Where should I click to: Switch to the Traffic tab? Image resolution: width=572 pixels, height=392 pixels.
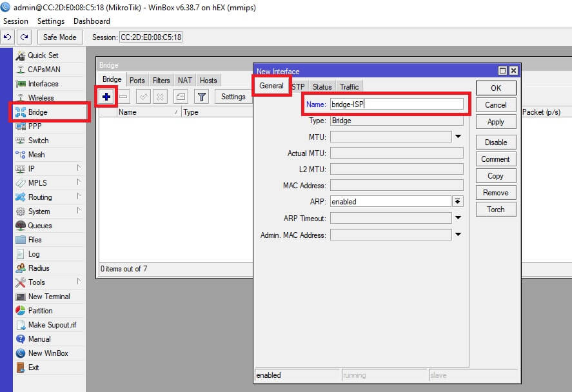tap(350, 87)
